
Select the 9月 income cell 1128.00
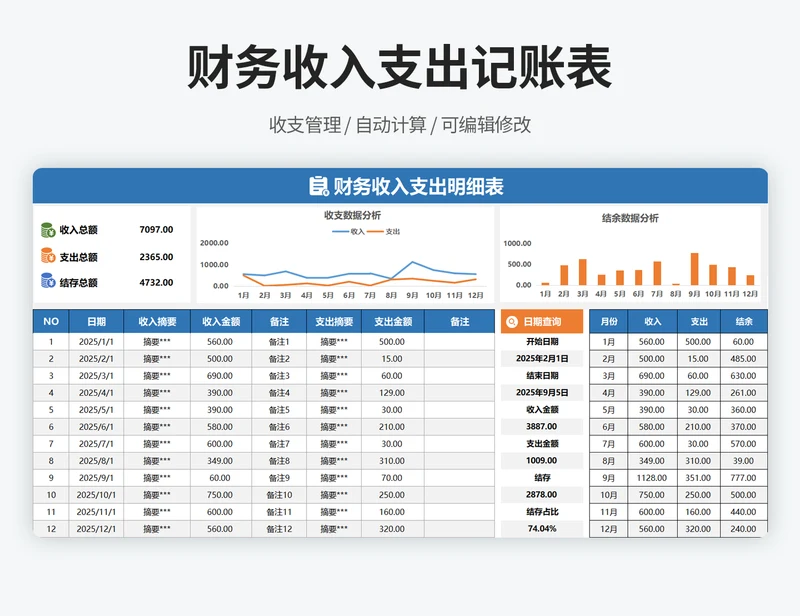(x=652, y=478)
